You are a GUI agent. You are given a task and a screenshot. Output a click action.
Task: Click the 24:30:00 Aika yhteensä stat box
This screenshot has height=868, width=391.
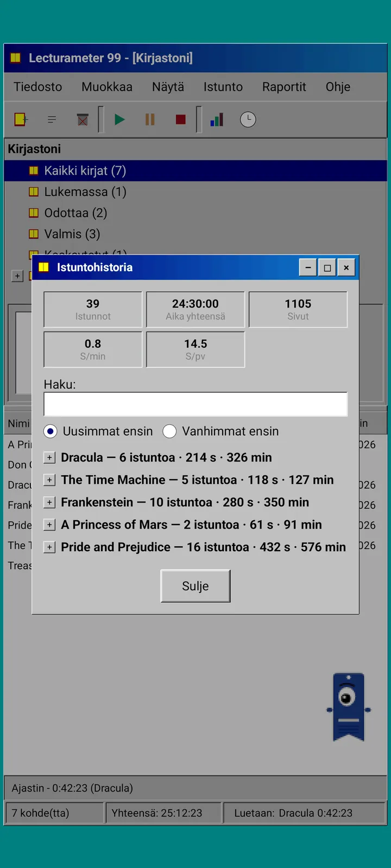[195, 309]
